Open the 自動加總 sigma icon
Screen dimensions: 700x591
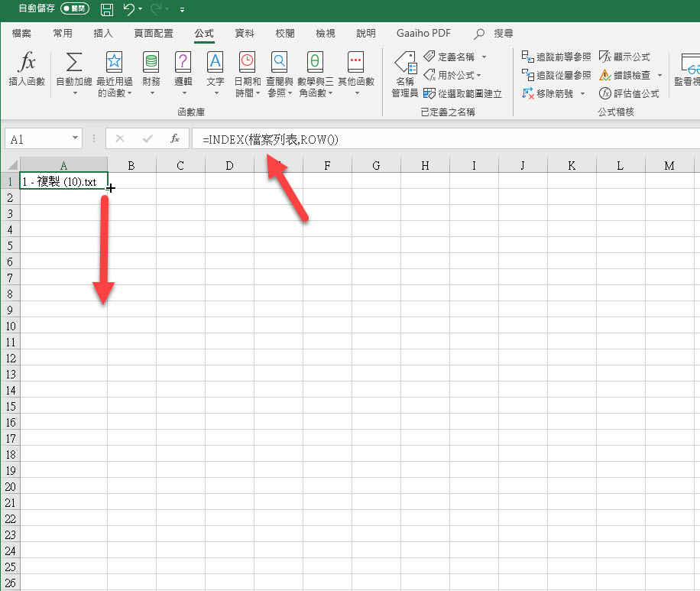click(74, 63)
